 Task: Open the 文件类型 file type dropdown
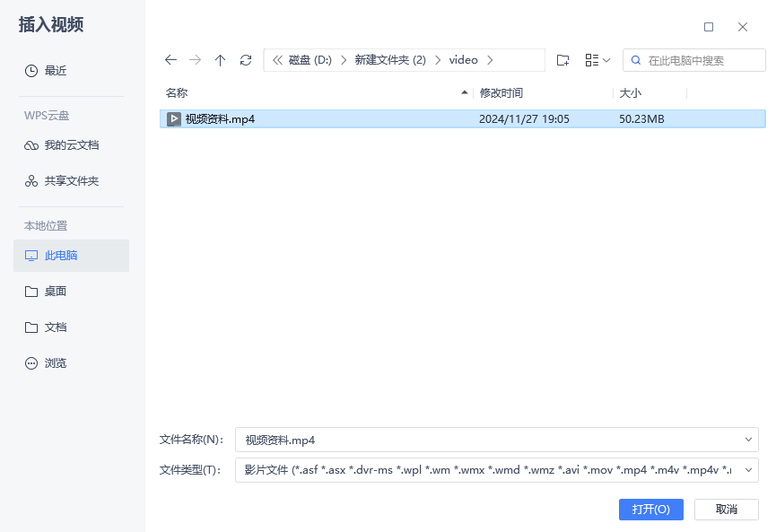(x=748, y=470)
